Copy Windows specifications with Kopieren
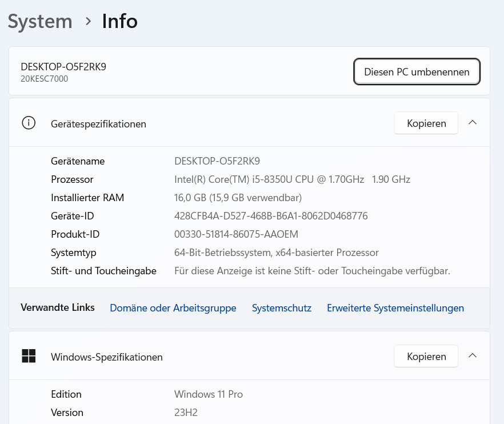Screen dimensions: 504x424 click(426, 356)
